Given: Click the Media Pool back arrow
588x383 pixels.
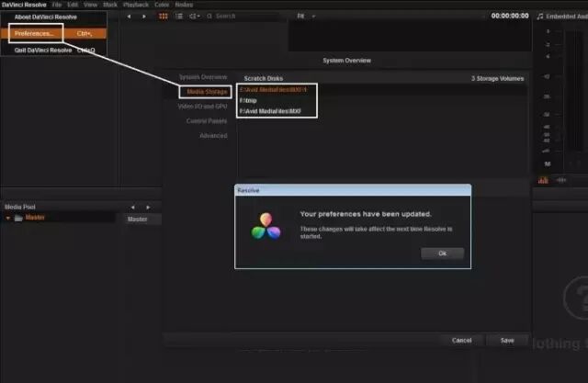Looking at the screenshot, I should coord(132,208).
